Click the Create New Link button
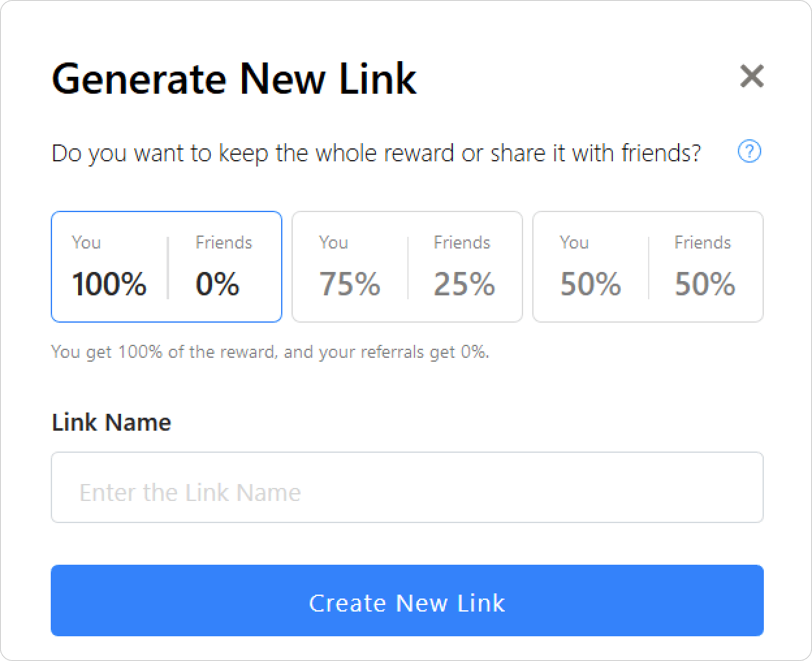 407,600
